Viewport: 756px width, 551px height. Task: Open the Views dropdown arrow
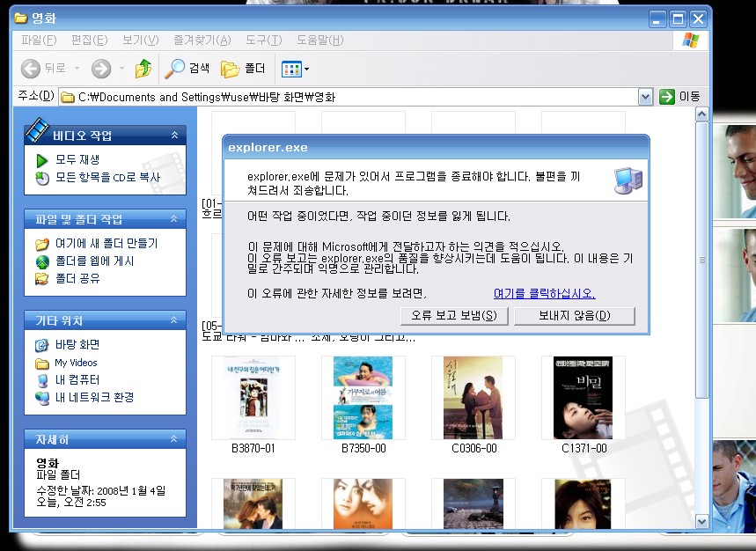(306, 70)
